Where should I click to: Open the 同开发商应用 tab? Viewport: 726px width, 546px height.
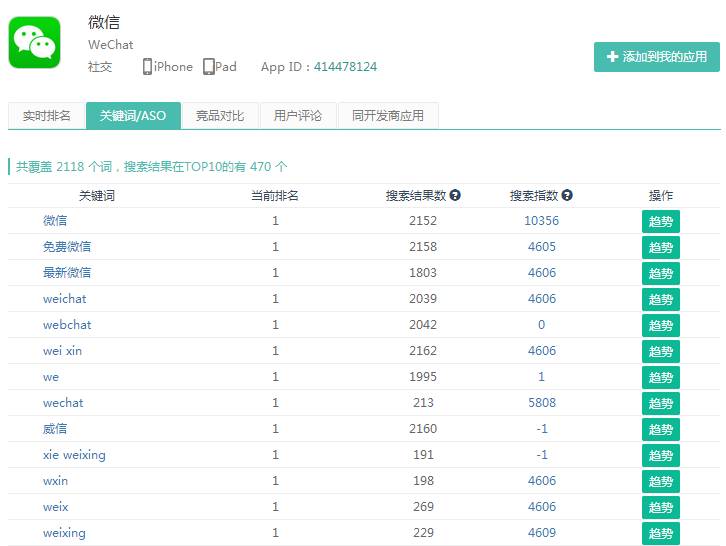[388, 115]
